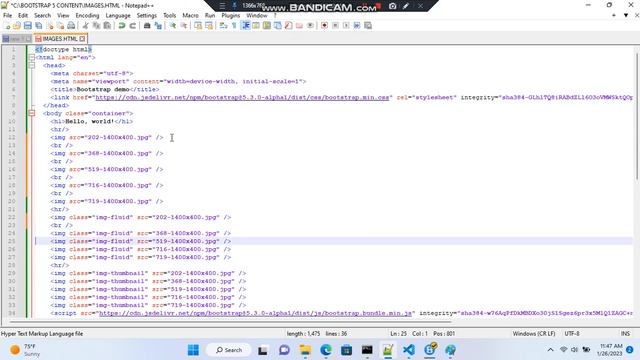
Task: Open File Explorer from the taskbar
Action: 305,350
